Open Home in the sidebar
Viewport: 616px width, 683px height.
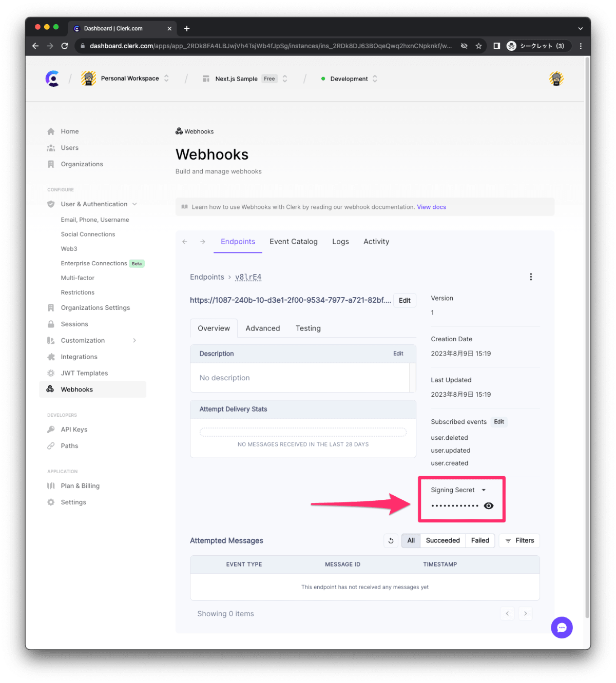tap(70, 131)
